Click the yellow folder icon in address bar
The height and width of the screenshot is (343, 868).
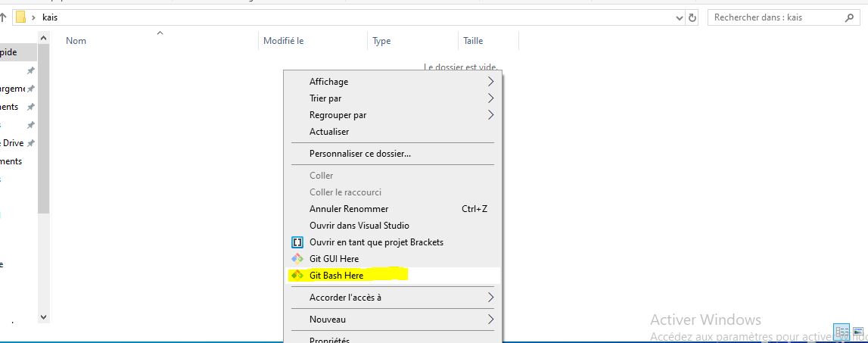point(21,17)
